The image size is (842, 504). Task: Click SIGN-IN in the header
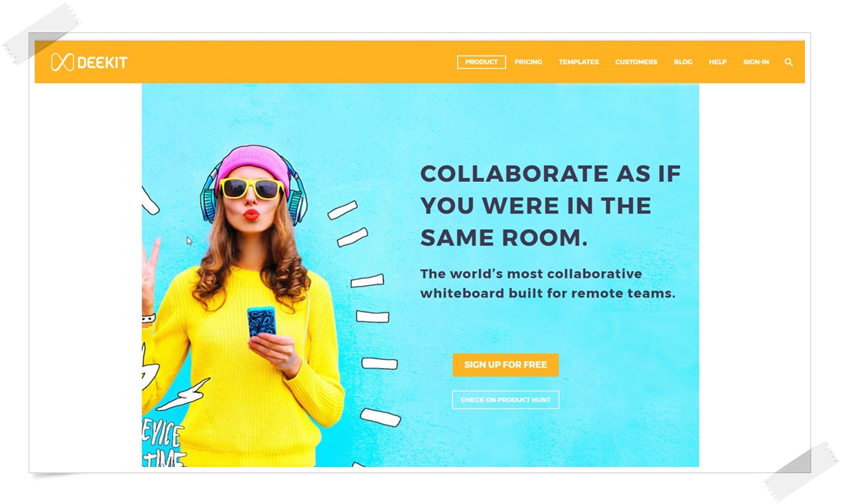756,62
